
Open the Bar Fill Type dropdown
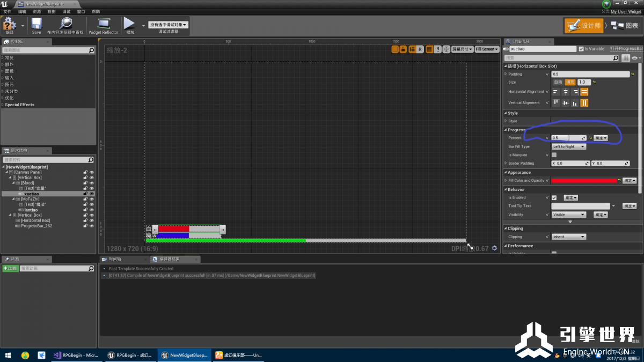[569, 146]
